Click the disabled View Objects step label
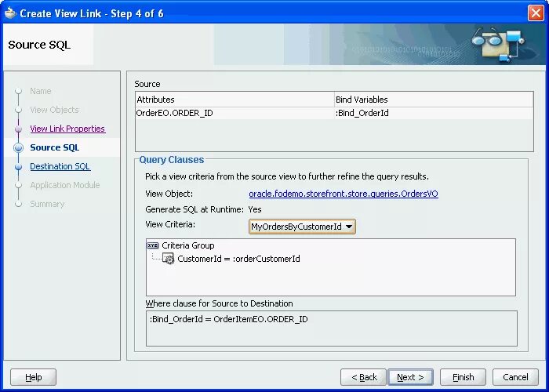The image size is (549, 392). click(54, 110)
